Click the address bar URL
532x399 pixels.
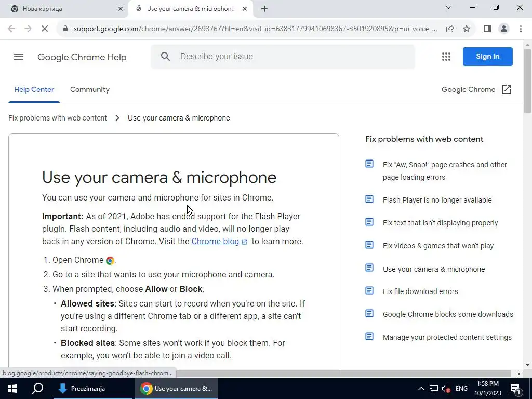pos(255,29)
